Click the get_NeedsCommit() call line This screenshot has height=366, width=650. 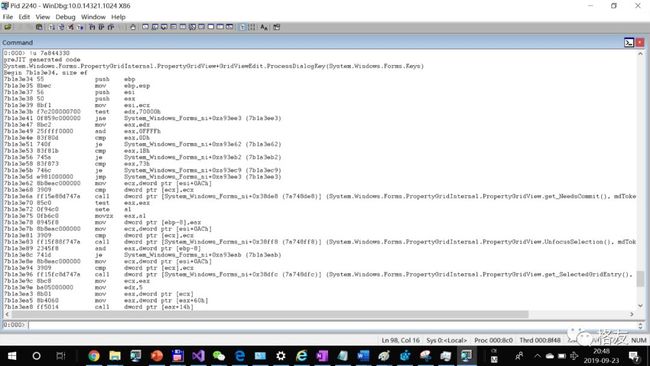tap(320, 196)
